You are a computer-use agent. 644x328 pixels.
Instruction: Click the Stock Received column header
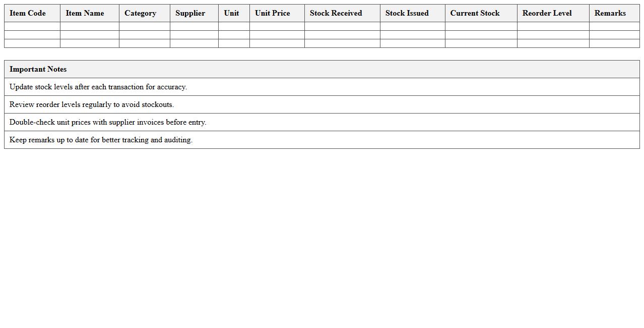[x=336, y=13]
